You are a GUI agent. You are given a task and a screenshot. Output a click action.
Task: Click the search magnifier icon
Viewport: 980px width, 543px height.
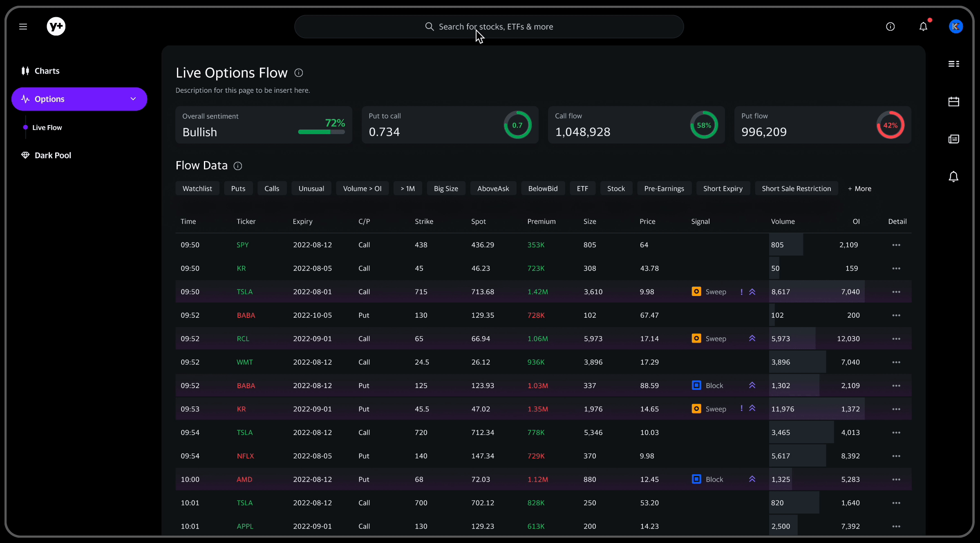[429, 27]
